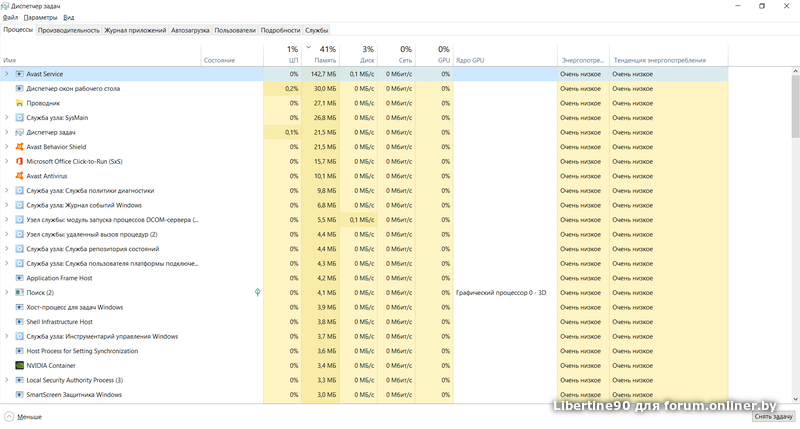This screenshot has width=800, height=429.
Task: Open the Автозагрузка tab
Action: (190, 30)
